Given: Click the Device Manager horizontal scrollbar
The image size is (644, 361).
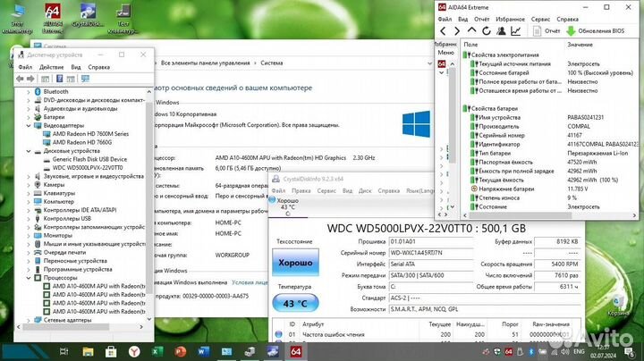Looking at the screenshot, I should point(65,327).
